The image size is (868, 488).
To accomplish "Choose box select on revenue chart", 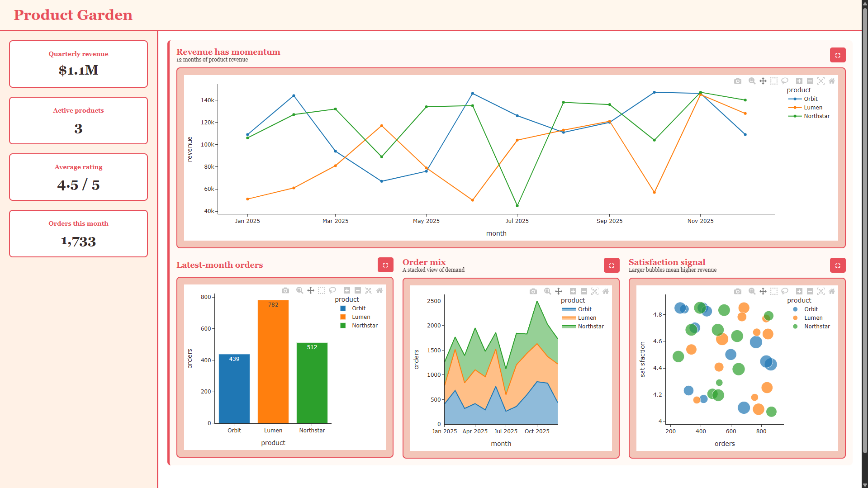I will point(774,81).
